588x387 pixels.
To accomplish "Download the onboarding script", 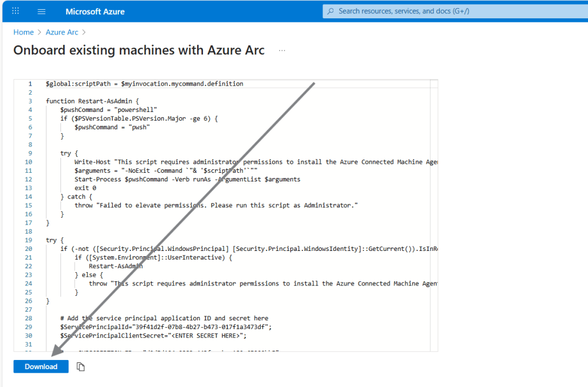I will 41,367.
